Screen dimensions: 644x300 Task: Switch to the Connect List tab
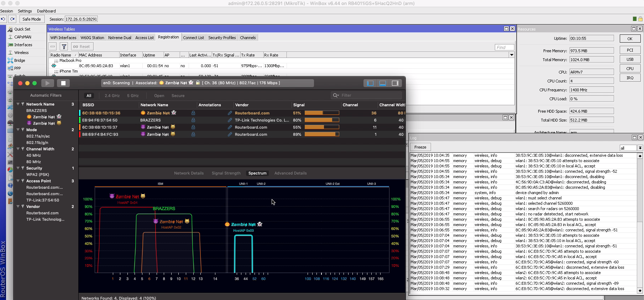tap(194, 38)
